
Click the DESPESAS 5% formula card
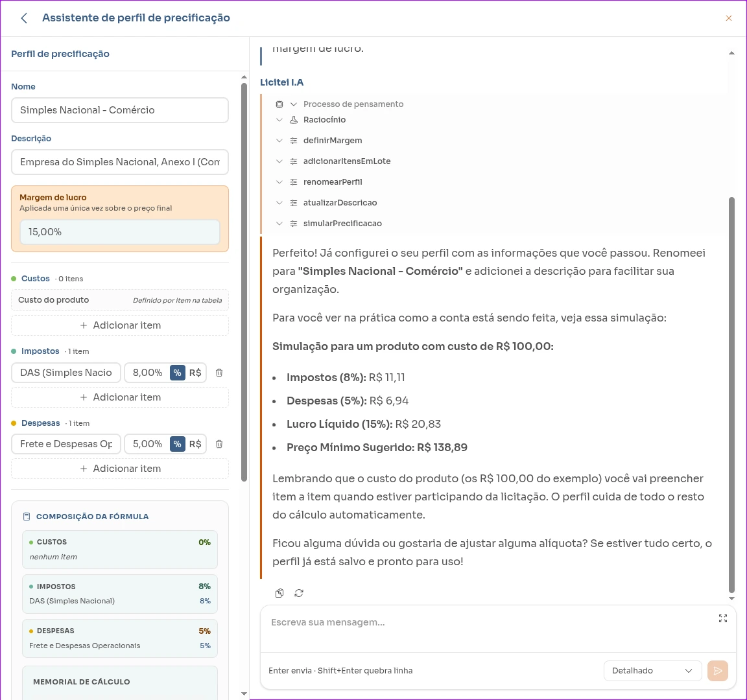[x=120, y=638]
